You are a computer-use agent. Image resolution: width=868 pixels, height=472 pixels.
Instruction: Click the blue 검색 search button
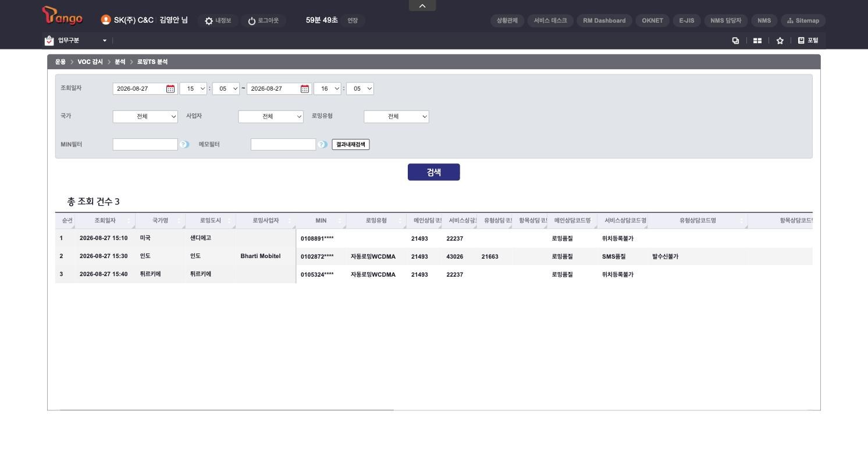click(x=434, y=172)
